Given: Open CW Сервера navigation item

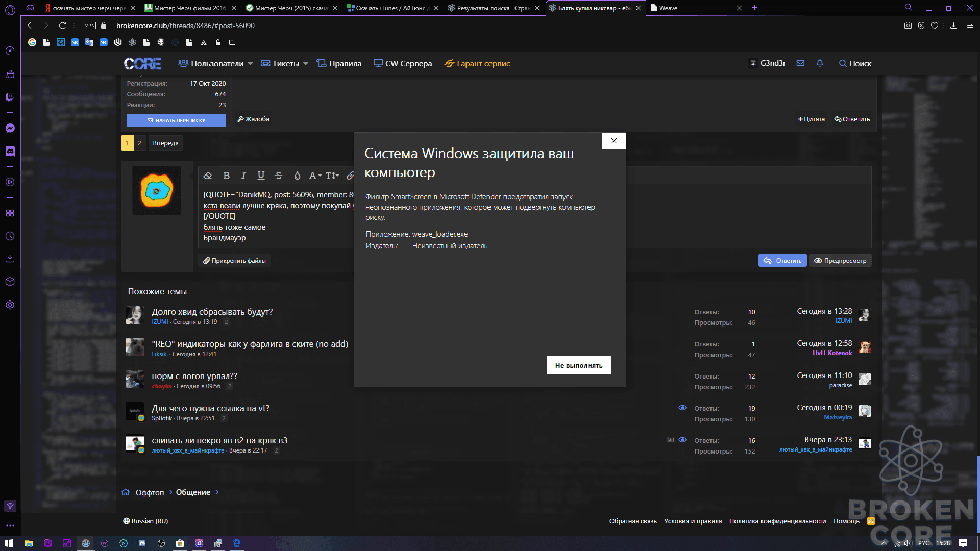Looking at the screenshot, I should [403, 64].
